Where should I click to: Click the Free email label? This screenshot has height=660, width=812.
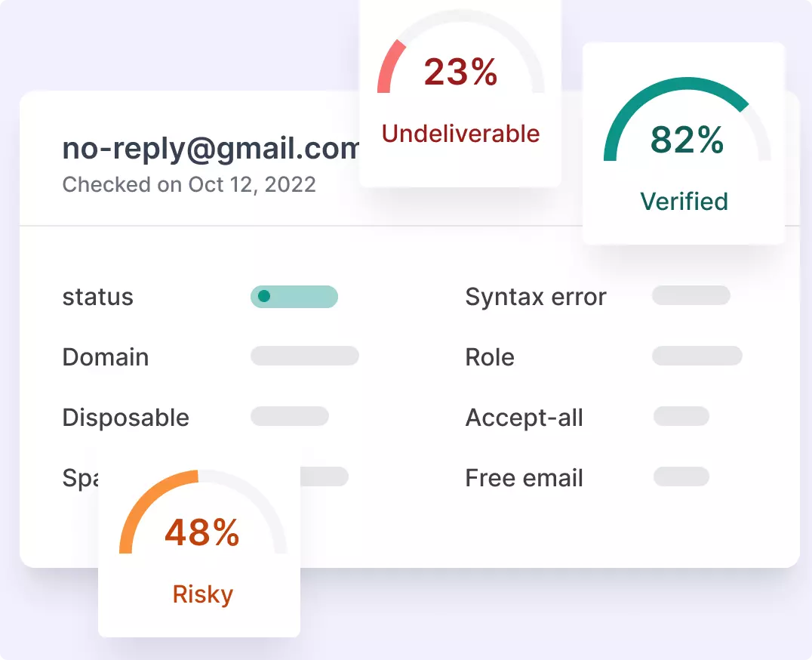point(524,478)
